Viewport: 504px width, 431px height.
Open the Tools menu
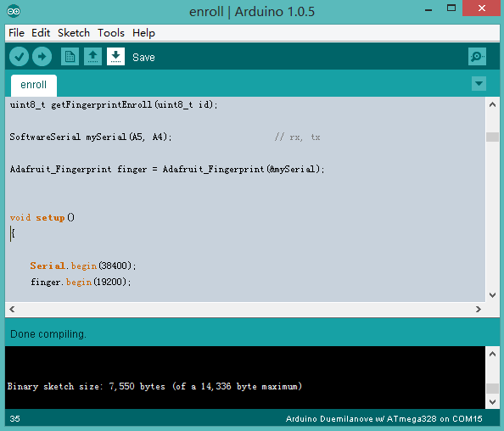coord(111,33)
